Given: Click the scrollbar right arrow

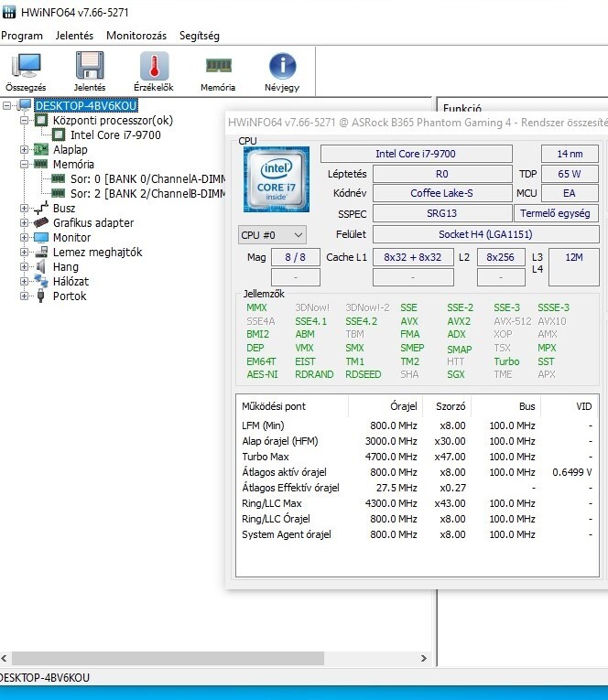Looking at the screenshot, I should pos(424,658).
